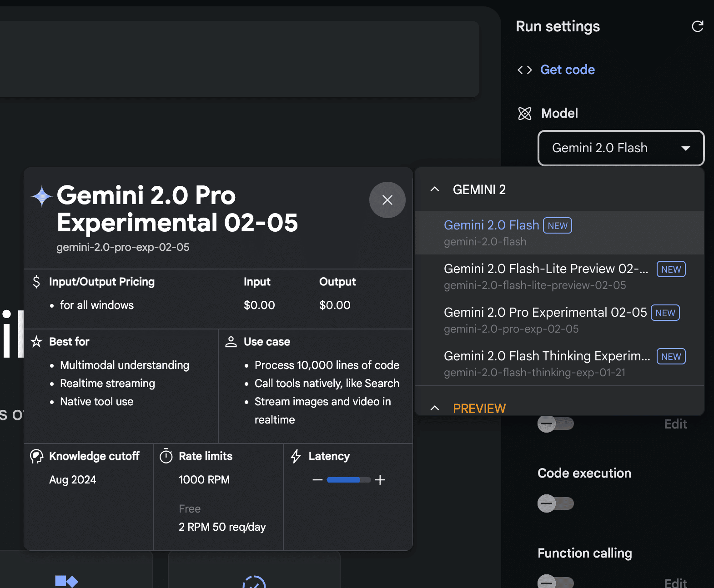Click the latency plus icon

pyautogui.click(x=380, y=480)
